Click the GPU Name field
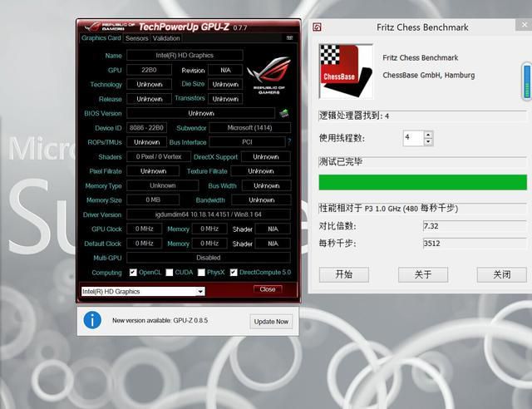This screenshot has height=409, width=532. pyautogui.click(x=185, y=56)
